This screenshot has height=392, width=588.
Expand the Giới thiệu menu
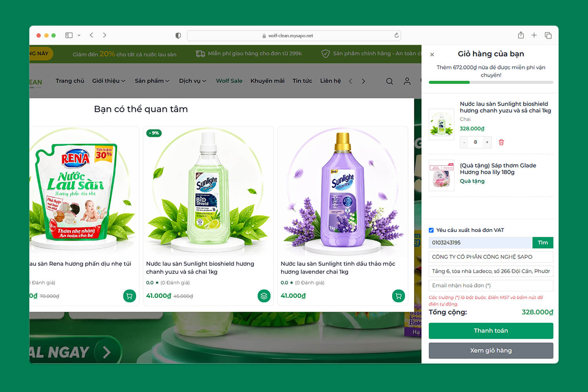coord(109,81)
